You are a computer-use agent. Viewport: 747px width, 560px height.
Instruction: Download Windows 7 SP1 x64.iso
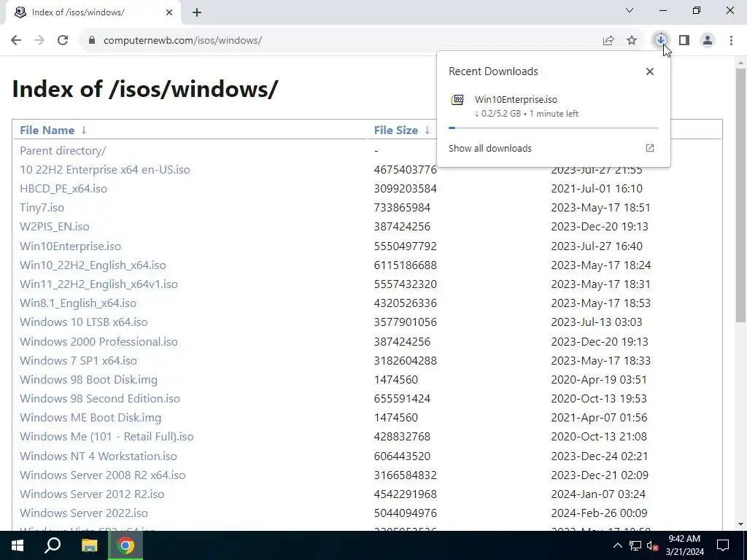coord(78,360)
